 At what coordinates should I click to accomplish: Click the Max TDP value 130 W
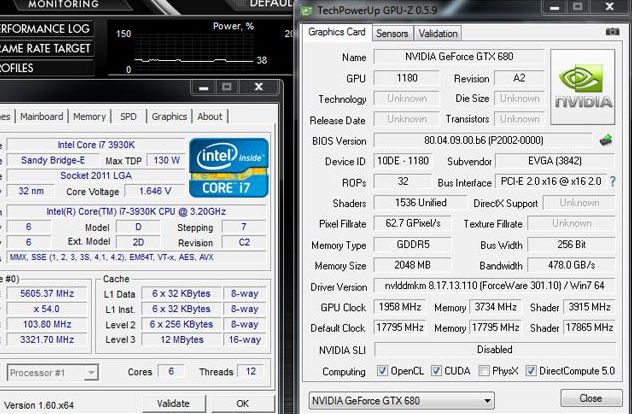tap(166, 160)
